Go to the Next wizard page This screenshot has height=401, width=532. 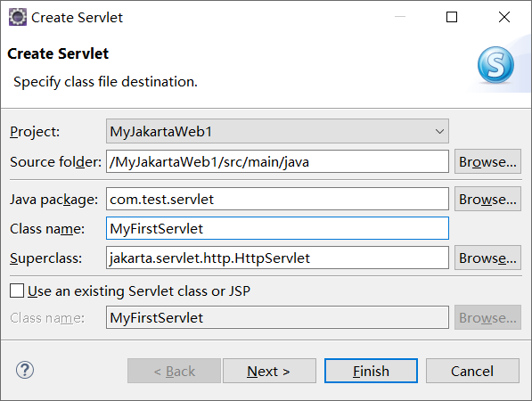click(269, 371)
